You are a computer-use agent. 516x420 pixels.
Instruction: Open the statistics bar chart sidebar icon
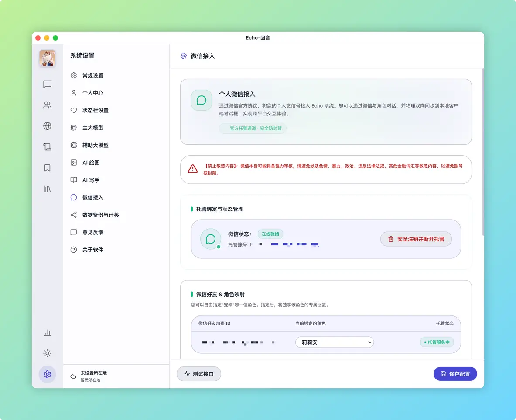point(48,332)
